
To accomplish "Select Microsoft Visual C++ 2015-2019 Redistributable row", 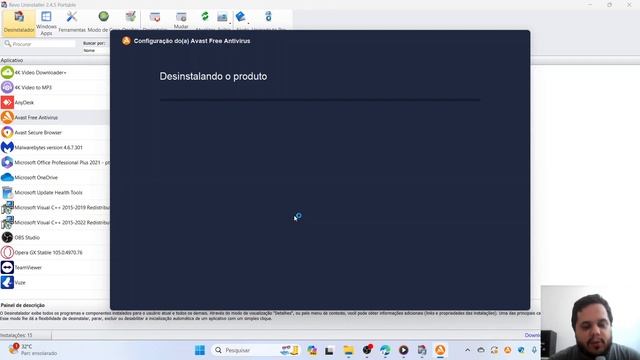I will (x=55, y=207).
